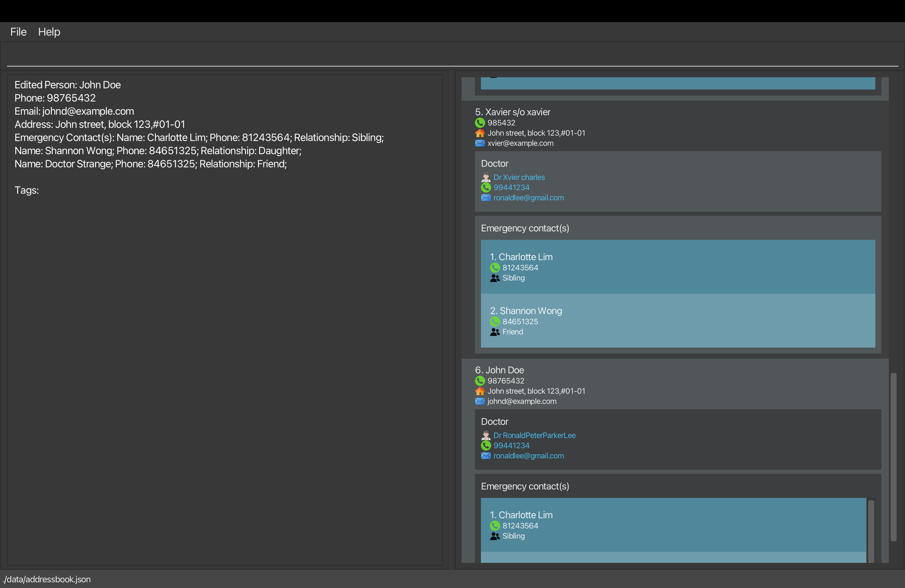The width and height of the screenshot is (905, 588).
Task: Click the main person list scrollbar
Action: (x=893, y=456)
